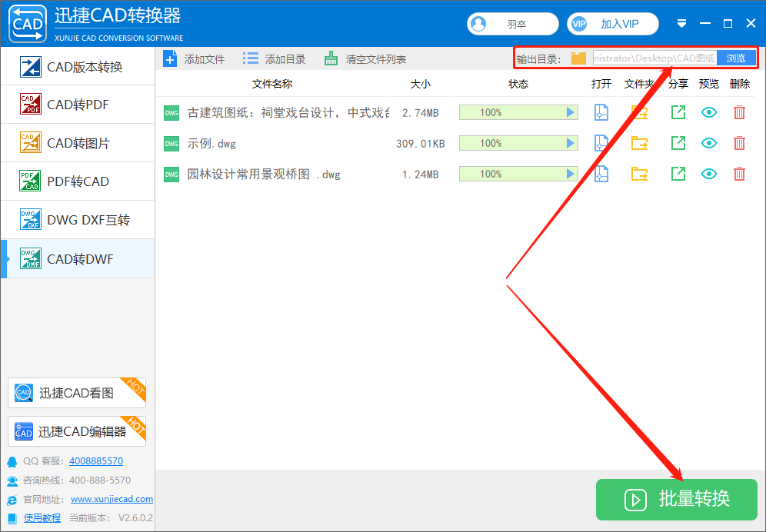766x532 pixels.
Task: Open converted file for 古建筑图纸 row
Action: 601,112
